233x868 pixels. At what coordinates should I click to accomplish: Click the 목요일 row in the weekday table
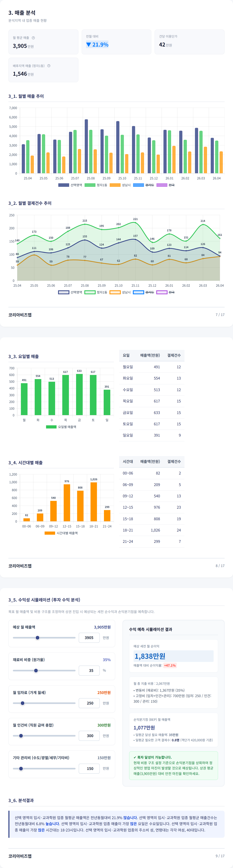click(x=152, y=401)
